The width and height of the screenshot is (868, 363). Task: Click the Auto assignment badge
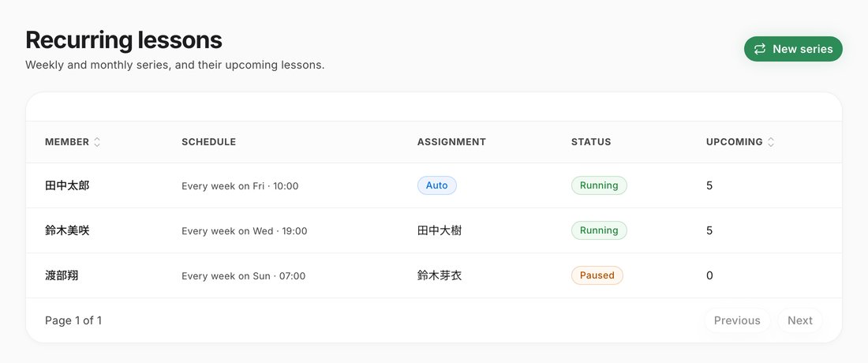[x=437, y=185]
